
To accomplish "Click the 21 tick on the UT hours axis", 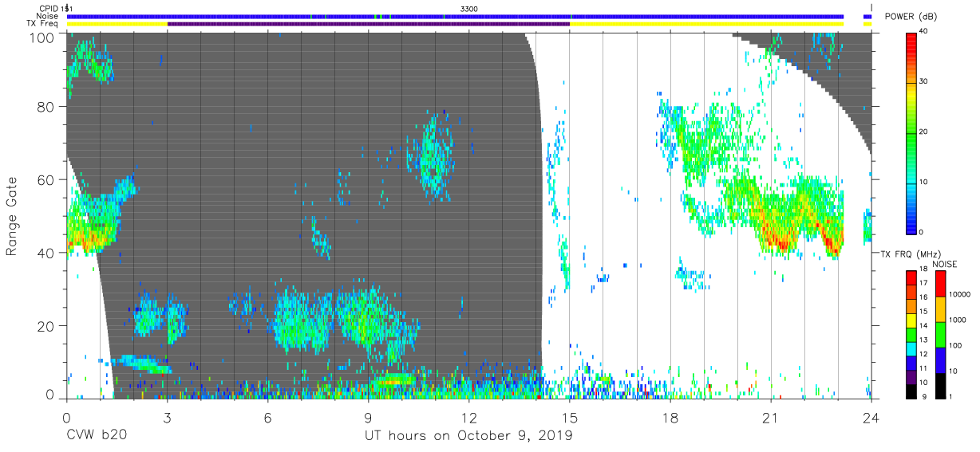I will [x=771, y=418].
